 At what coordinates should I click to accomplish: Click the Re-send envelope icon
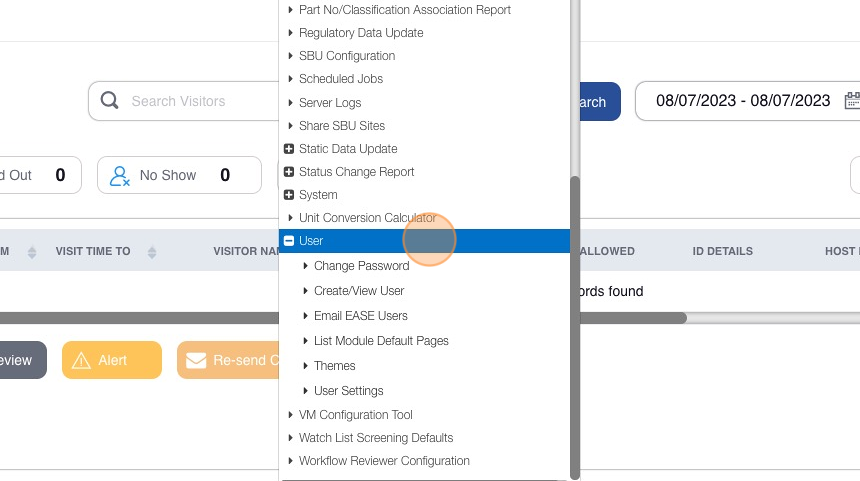(x=196, y=360)
